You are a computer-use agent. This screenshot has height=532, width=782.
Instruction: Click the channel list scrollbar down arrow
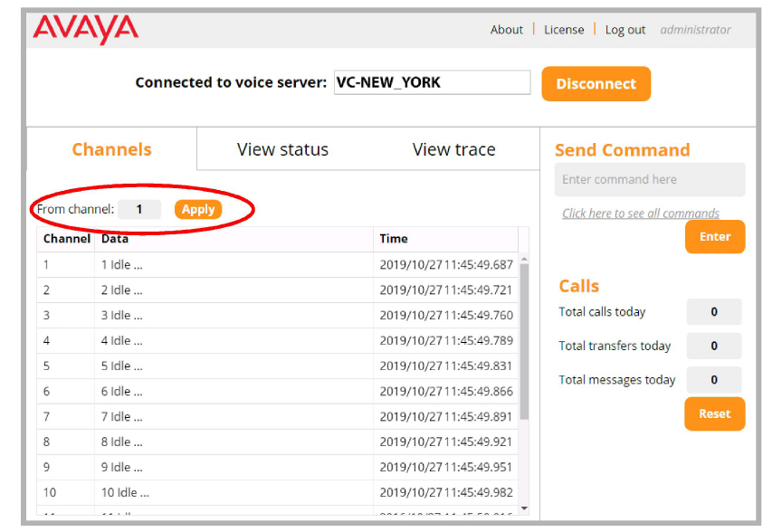pos(524,508)
